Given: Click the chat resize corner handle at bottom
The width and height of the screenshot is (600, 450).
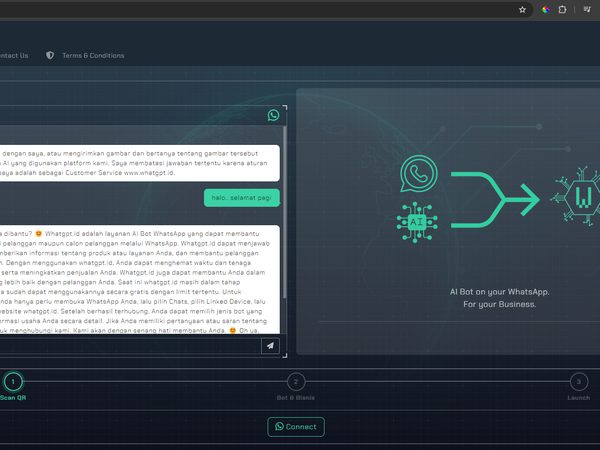Looking at the screenshot, I should [285, 356].
